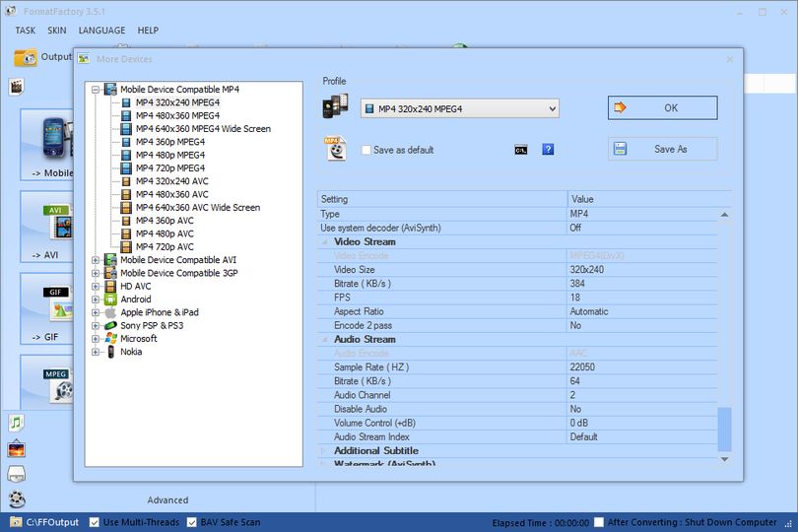
Task: Click the Aspect Ratio value Automatic
Action: (x=589, y=311)
